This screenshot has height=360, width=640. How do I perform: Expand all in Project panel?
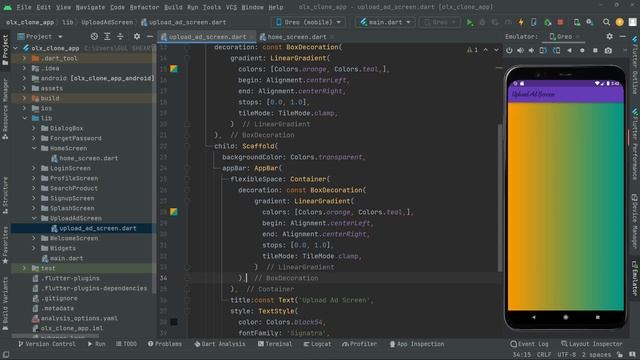point(107,36)
